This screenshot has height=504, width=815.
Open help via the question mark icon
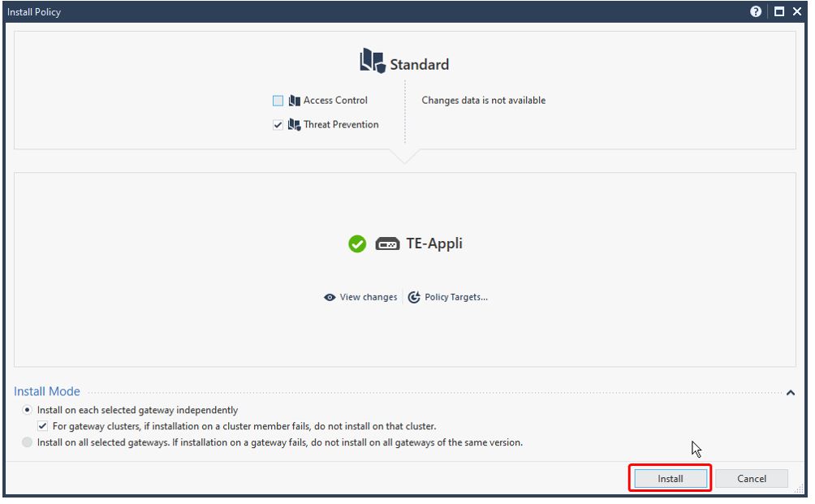pos(756,11)
